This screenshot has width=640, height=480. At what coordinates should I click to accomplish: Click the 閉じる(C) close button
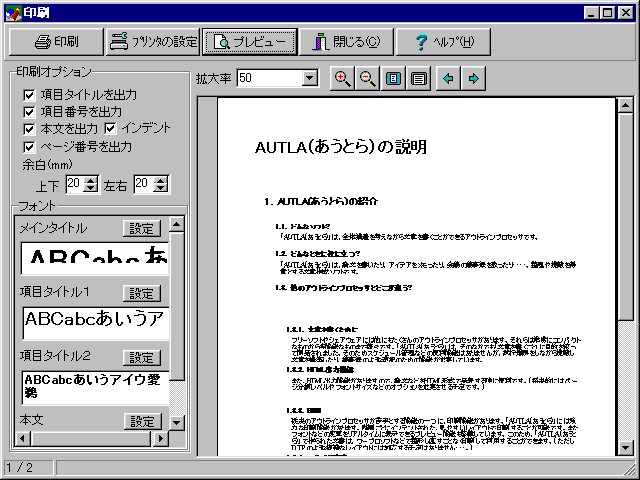click(346, 42)
